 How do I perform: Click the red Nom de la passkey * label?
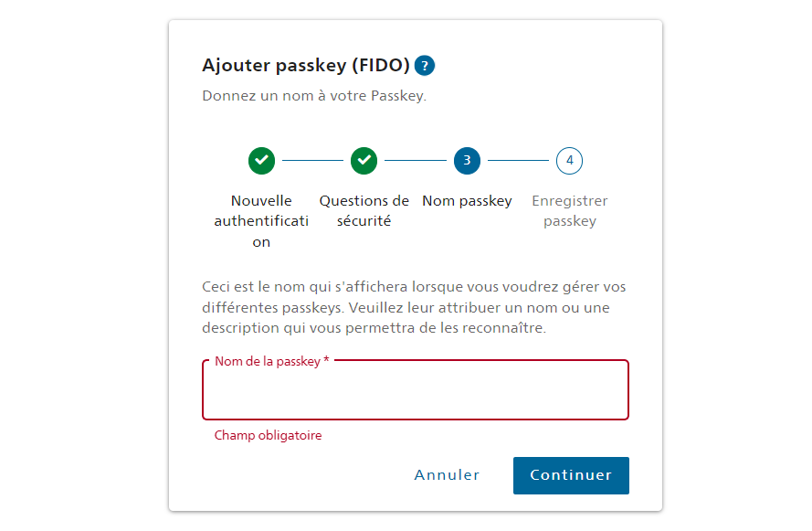click(272, 361)
